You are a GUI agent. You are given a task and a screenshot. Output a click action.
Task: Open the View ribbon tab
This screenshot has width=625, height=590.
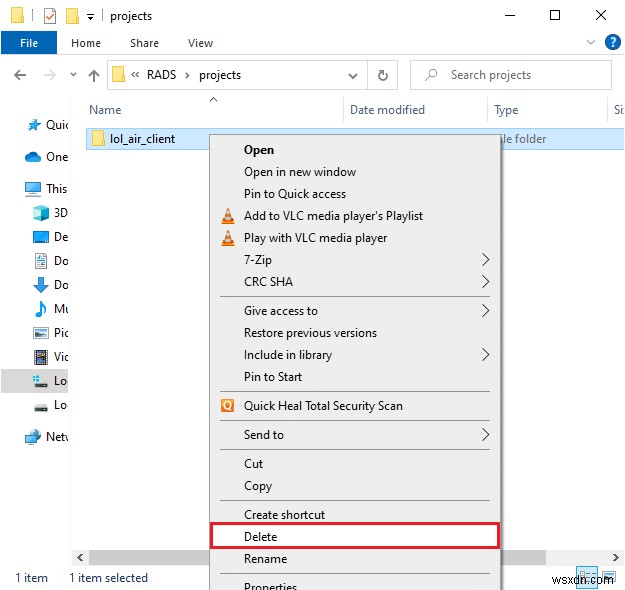point(200,43)
